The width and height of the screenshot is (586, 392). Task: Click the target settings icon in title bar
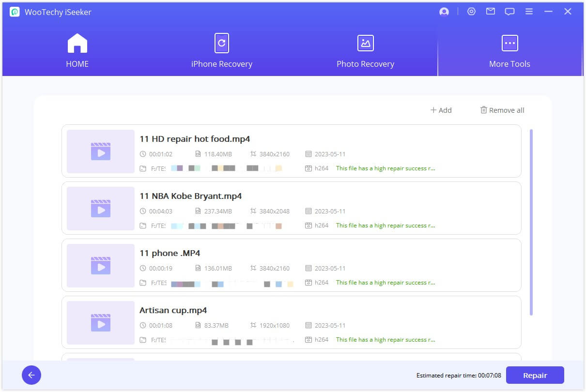471,12
